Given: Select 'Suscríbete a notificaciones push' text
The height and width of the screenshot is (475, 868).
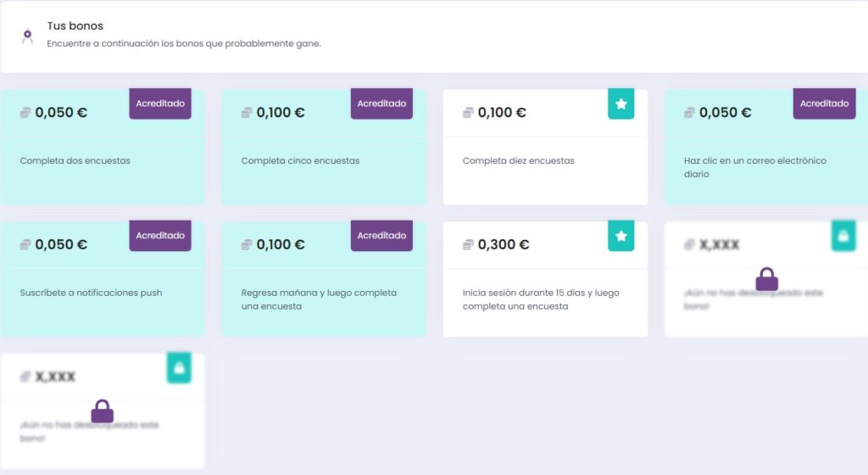Looking at the screenshot, I should (91, 293).
